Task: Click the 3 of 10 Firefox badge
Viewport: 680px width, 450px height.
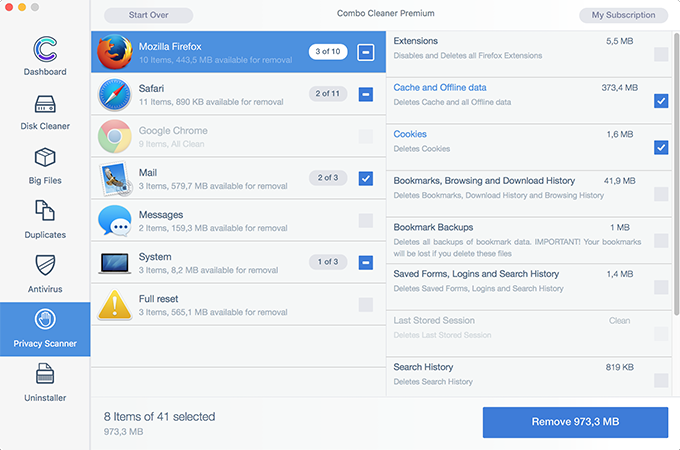Action: coord(328,52)
